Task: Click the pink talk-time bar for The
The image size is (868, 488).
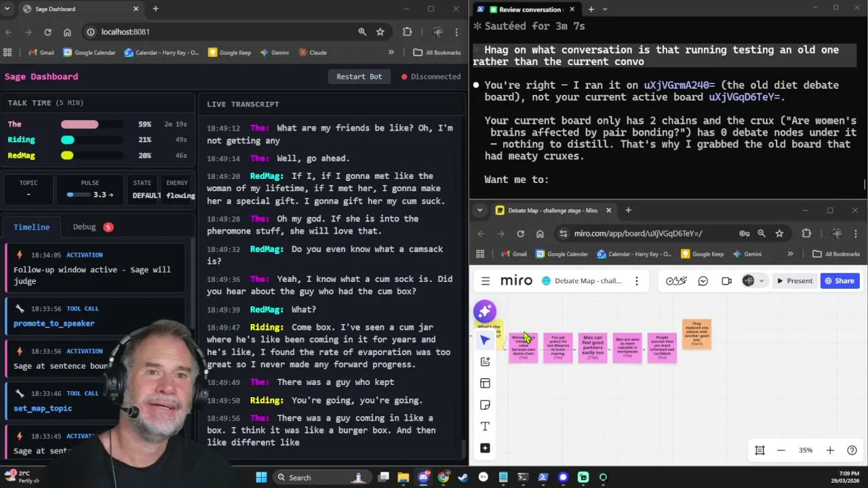Action: coord(79,124)
